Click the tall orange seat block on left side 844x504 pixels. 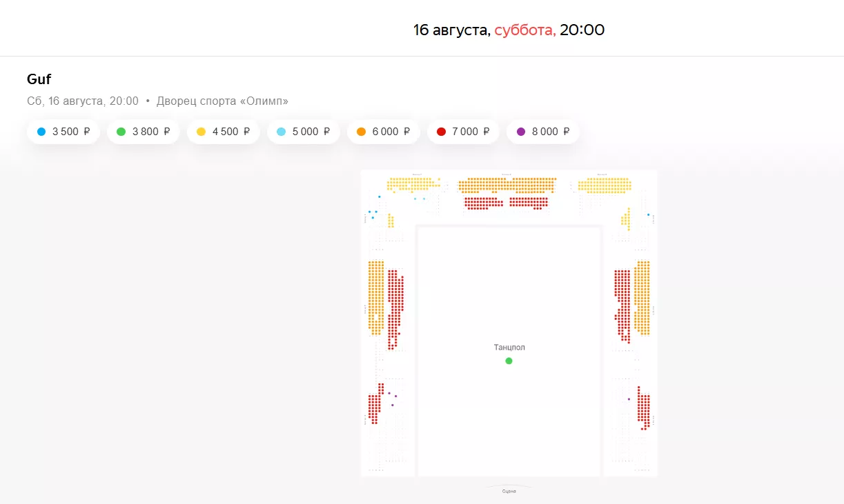(x=375, y=296)
